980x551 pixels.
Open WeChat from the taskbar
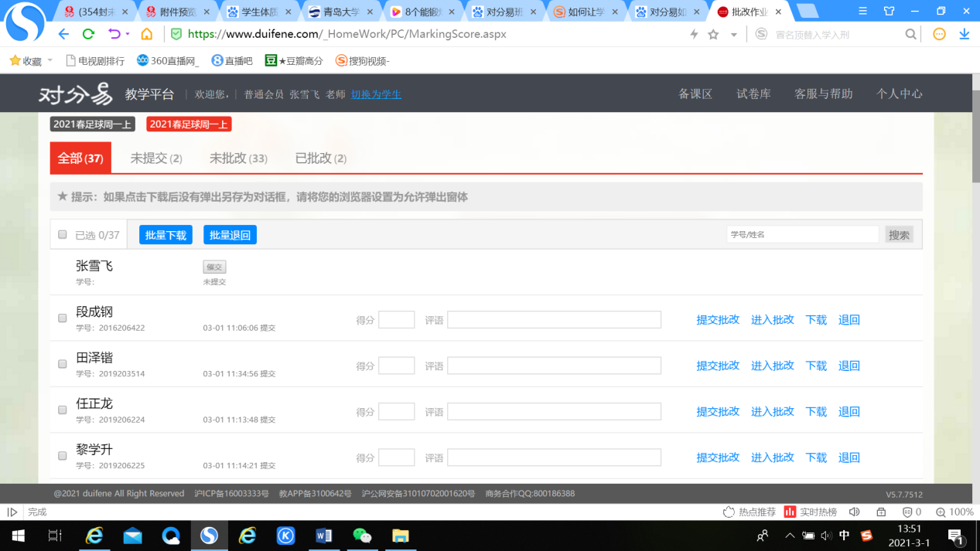(x=362, y=536)
